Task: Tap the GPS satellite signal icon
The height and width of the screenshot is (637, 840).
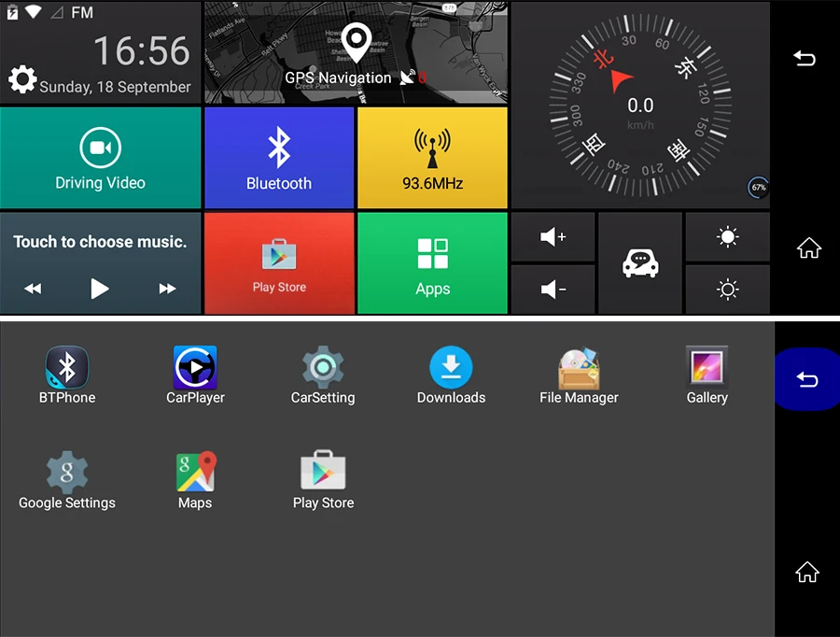Action: point(408,78)
